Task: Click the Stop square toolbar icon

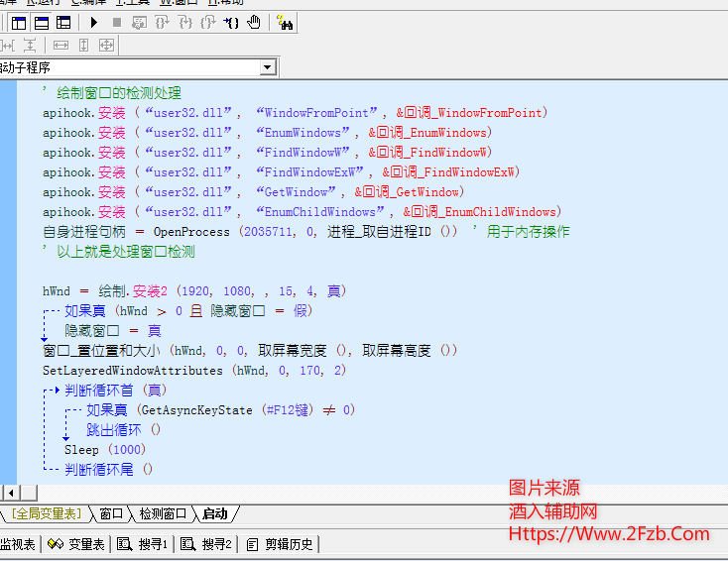Action: pos(117,22)
